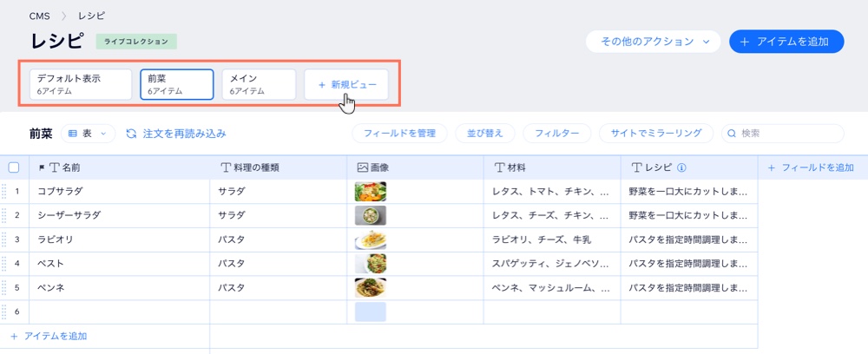The image size is (868, 354).
Task: Click CMS in the breadcrumb
Action: (38, 16)
